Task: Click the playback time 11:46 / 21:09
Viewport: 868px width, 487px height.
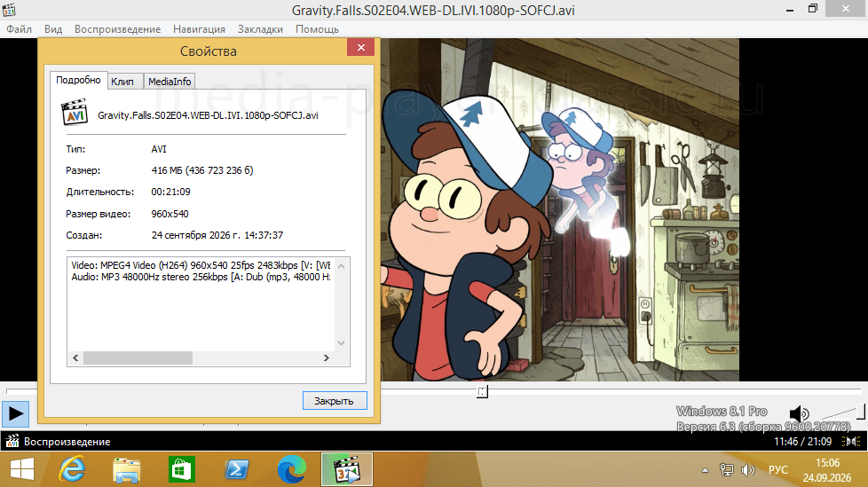Action: pos(802,442)
